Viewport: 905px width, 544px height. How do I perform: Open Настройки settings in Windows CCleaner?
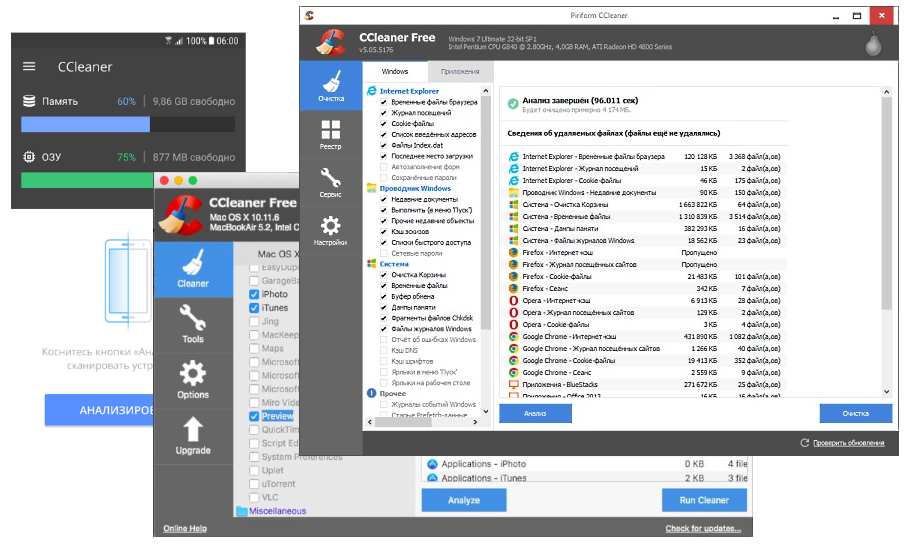click(x=331, y=231)
